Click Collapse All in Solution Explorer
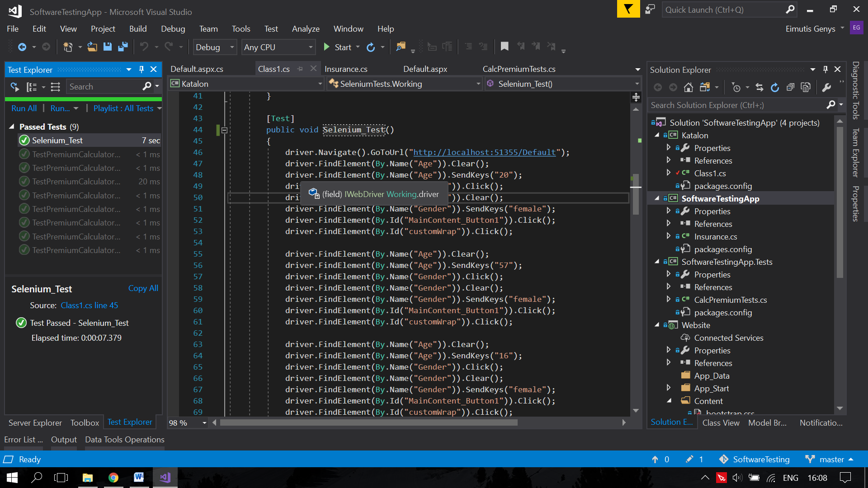The height and width of the screenshot is (488, 868). point(790,87)
